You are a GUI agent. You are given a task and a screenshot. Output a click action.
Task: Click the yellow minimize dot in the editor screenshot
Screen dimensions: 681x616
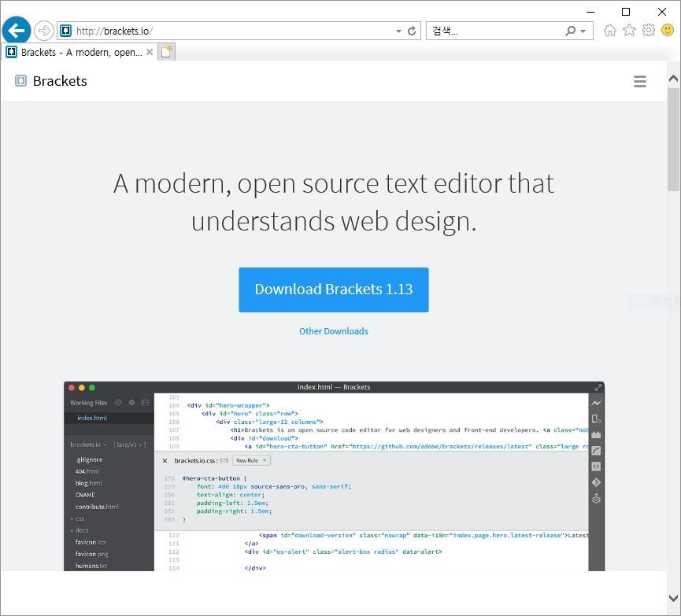(82, 387)
